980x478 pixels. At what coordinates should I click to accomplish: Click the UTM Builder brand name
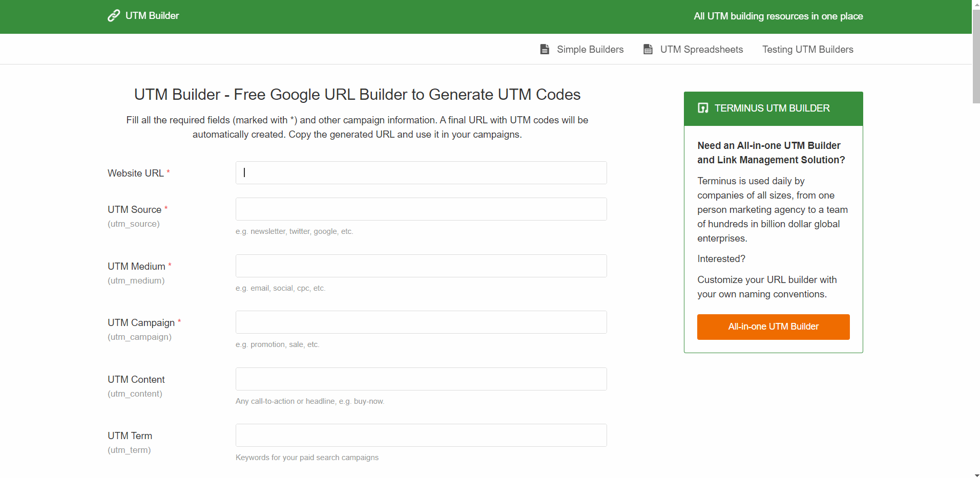[152, 16]
